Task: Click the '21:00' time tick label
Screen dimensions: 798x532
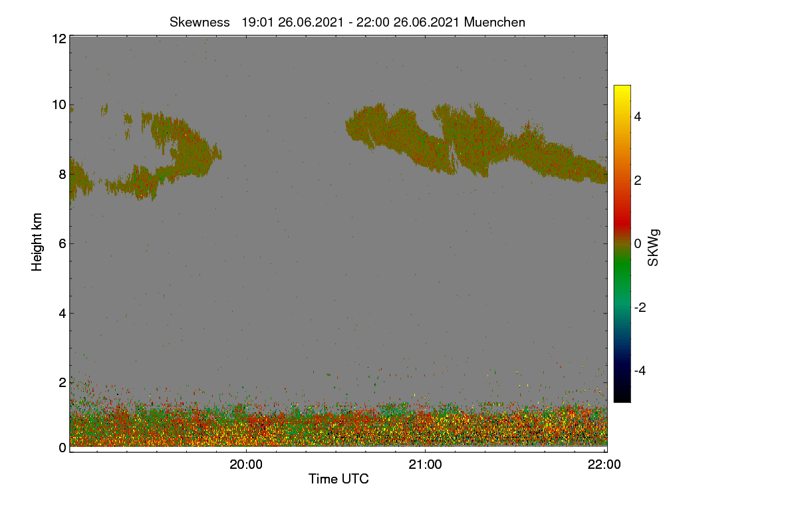Action: coord(425,465)
